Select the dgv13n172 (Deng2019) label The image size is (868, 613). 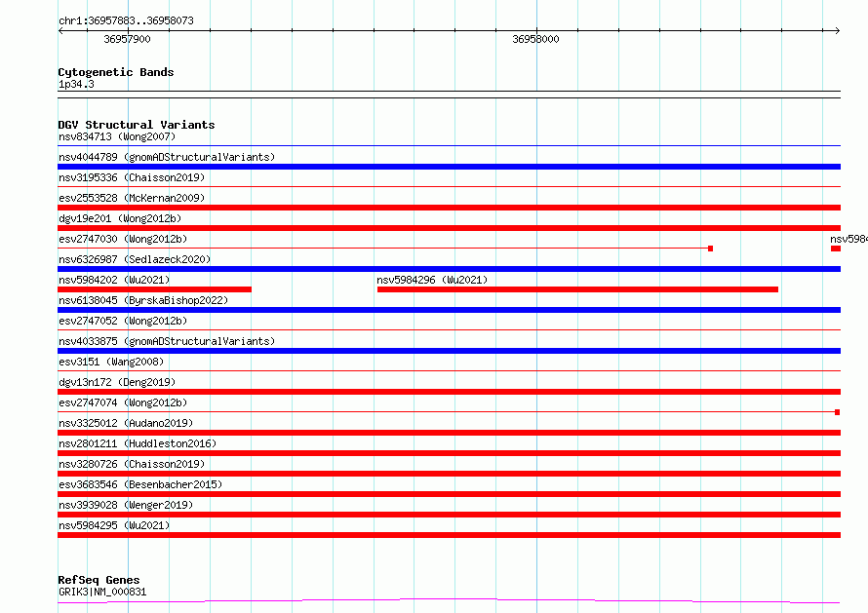coord(117,382)
